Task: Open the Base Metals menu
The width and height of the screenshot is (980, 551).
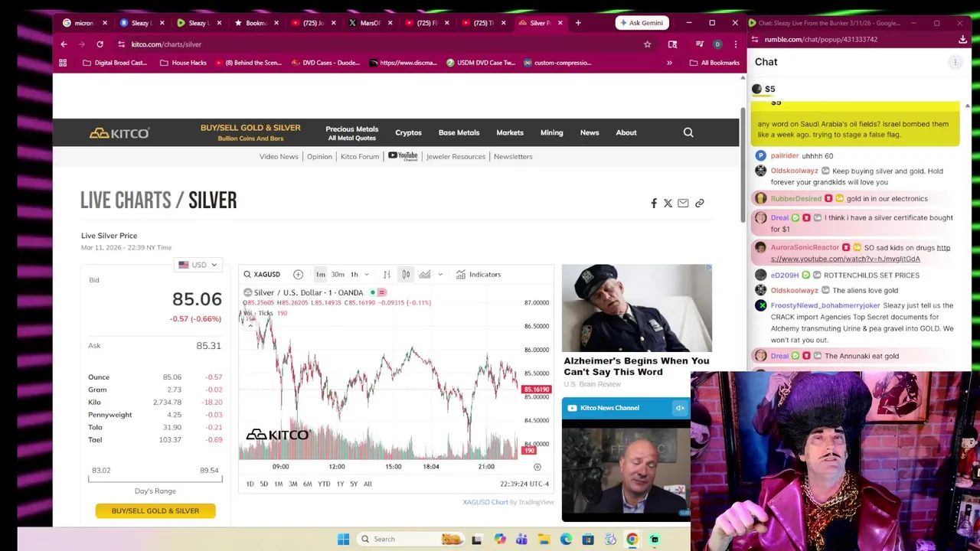Action: 459,132
